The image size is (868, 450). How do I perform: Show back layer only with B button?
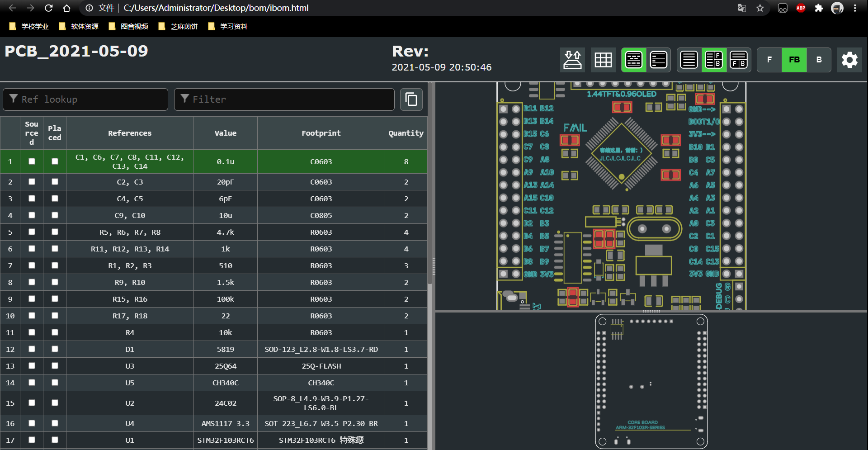point(819,60)
